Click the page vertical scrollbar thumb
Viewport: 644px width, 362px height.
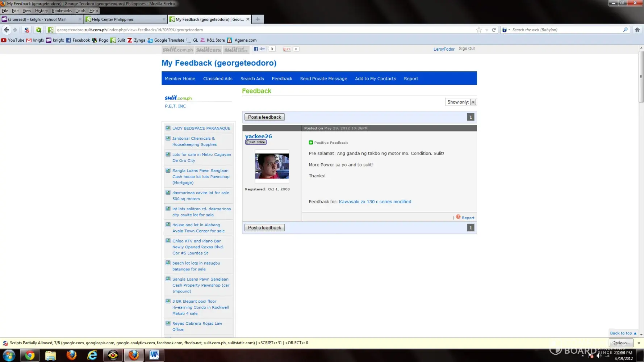coord(641,76)
